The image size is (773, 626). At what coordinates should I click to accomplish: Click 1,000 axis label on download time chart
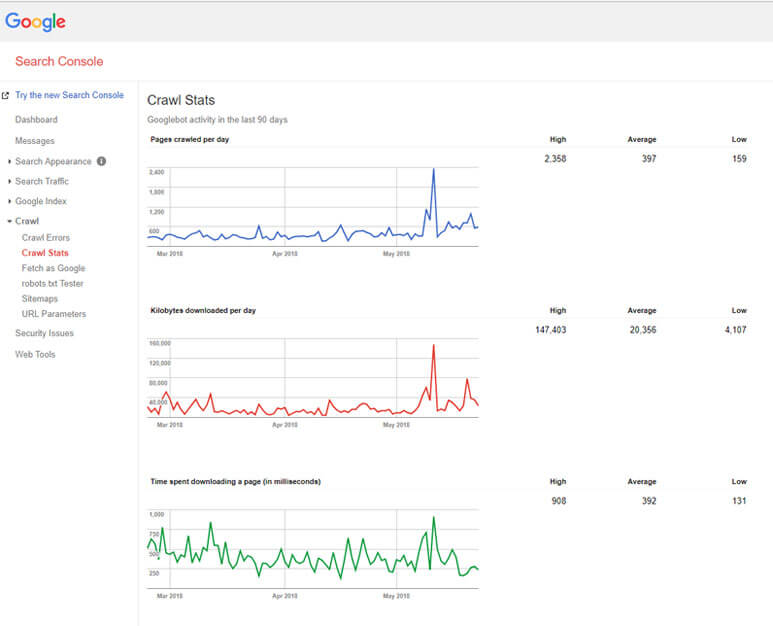tap(157, 514)
